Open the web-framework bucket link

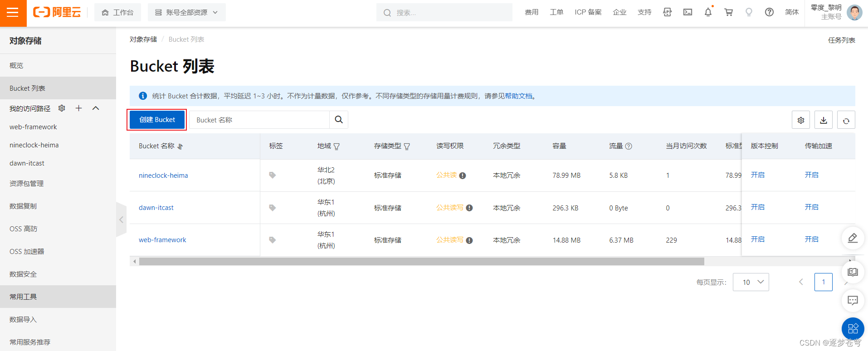[162, 240]
